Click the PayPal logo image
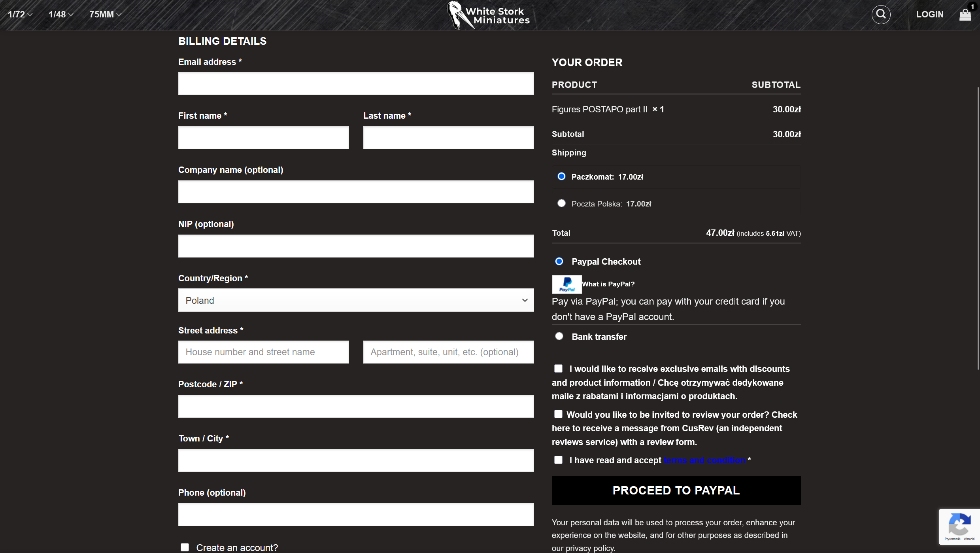 566,284
